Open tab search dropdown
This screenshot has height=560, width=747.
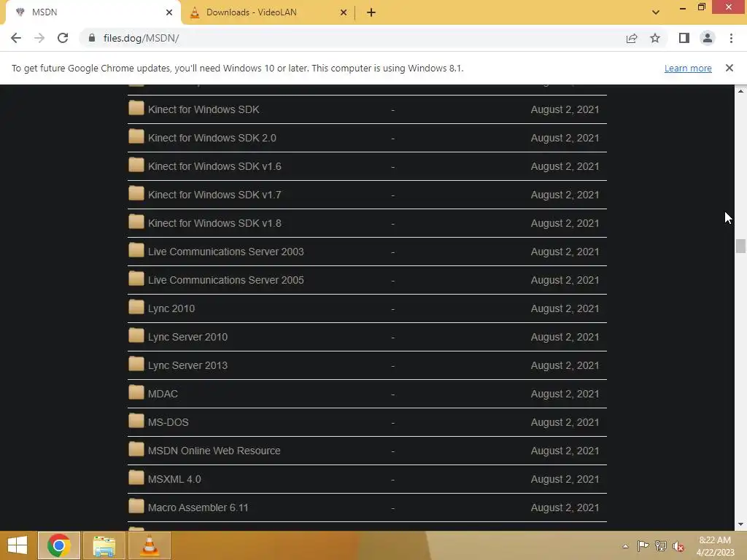click(x=656, y=12)
